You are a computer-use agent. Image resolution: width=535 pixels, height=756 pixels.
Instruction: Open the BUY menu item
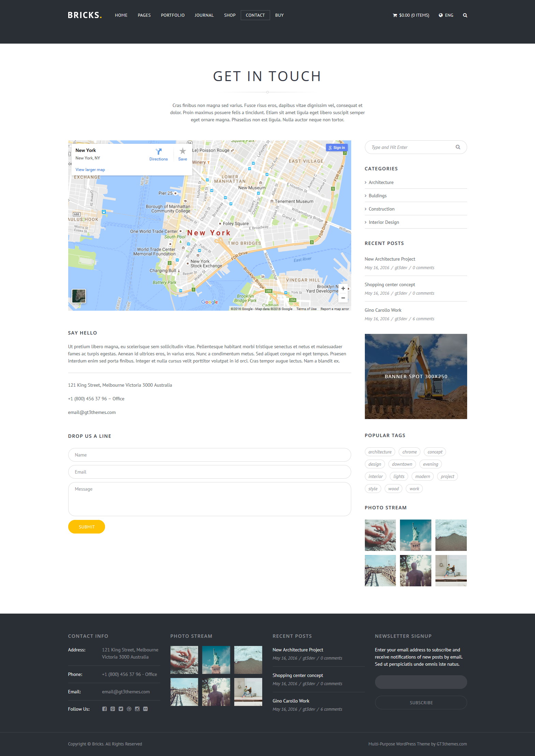279,15
